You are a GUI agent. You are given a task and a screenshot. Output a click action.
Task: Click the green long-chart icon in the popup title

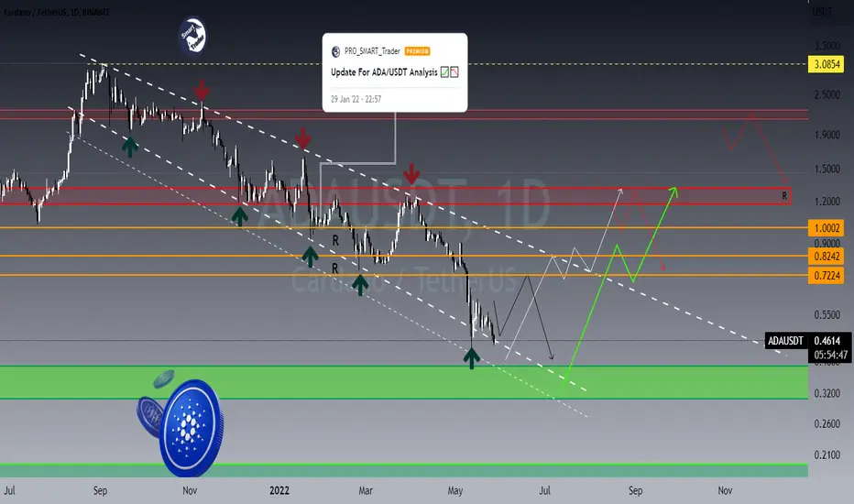click(x=444, y=71)
